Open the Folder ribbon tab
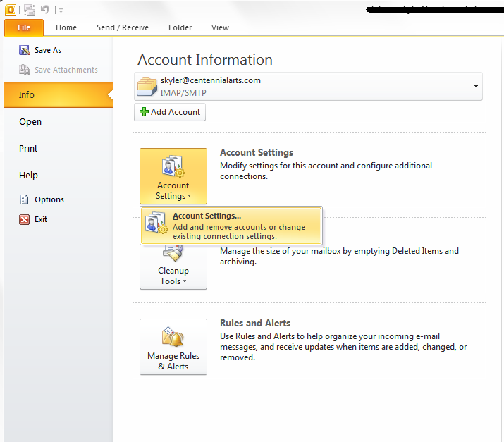 (x=180, y=27)
